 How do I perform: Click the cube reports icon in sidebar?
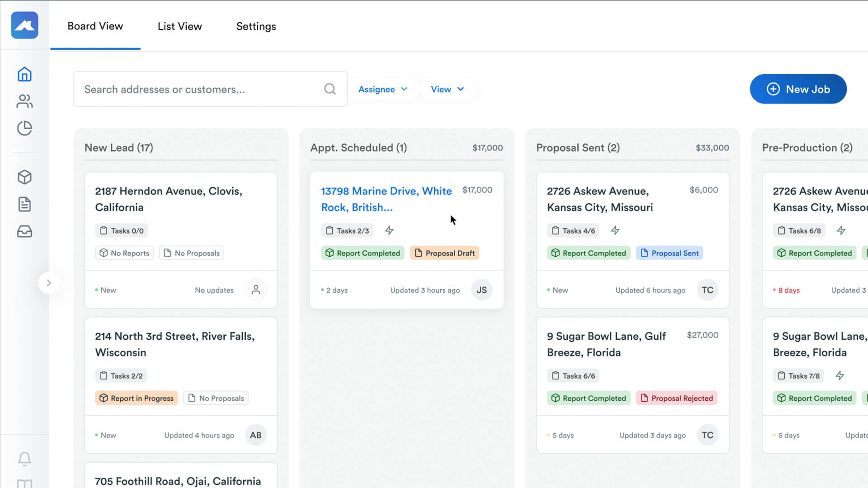pos(24,177)
